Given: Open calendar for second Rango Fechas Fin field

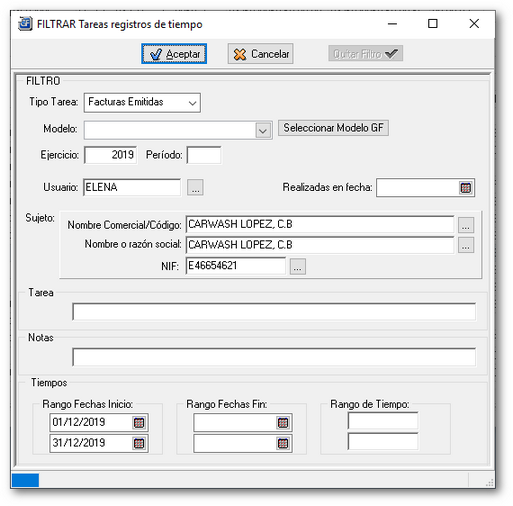Looking at the screenshot, I should click(283, 443).
